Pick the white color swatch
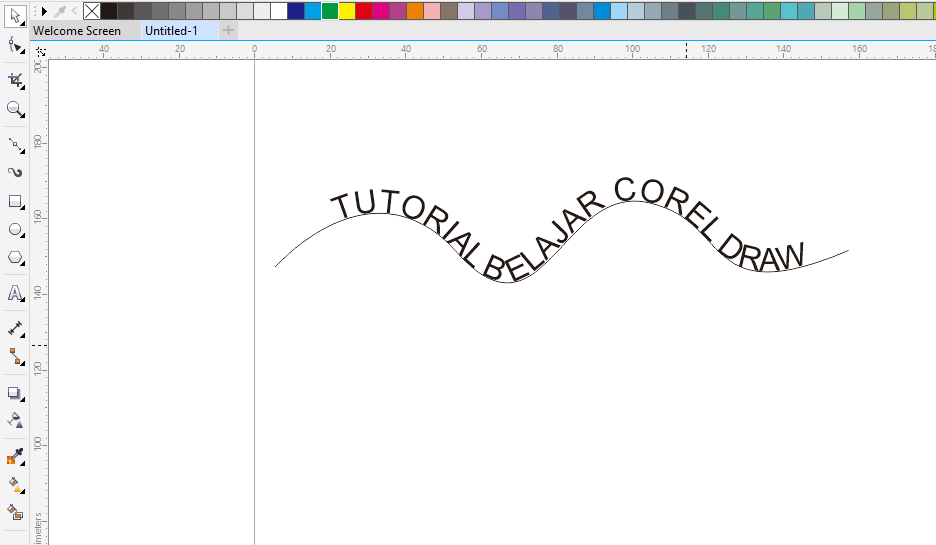This screenshot has width=936, height=545. coord(279,11)
